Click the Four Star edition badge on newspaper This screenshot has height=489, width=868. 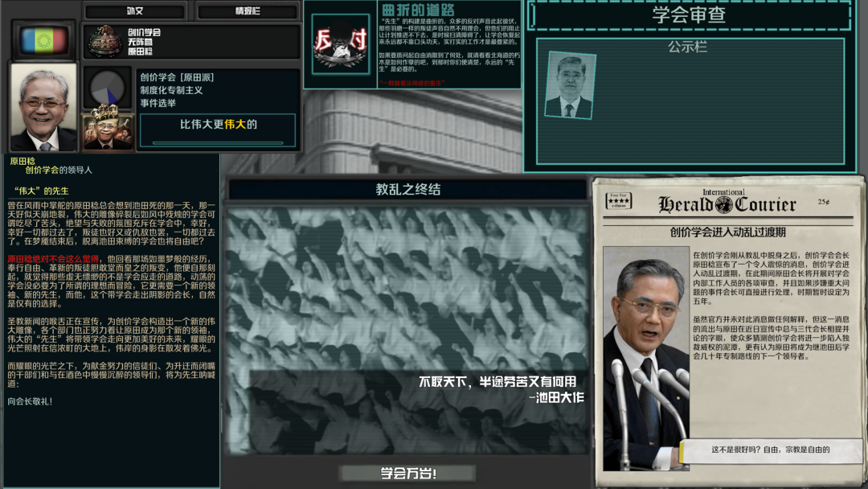[x=618, y=200]
